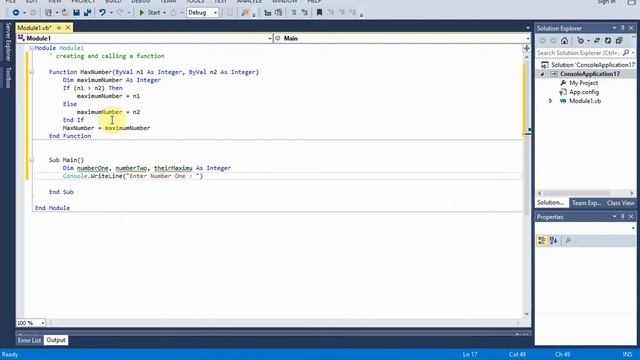Click the Server Explorer side tab
Screen dimensions: 640x360
[x=7, y=42]
